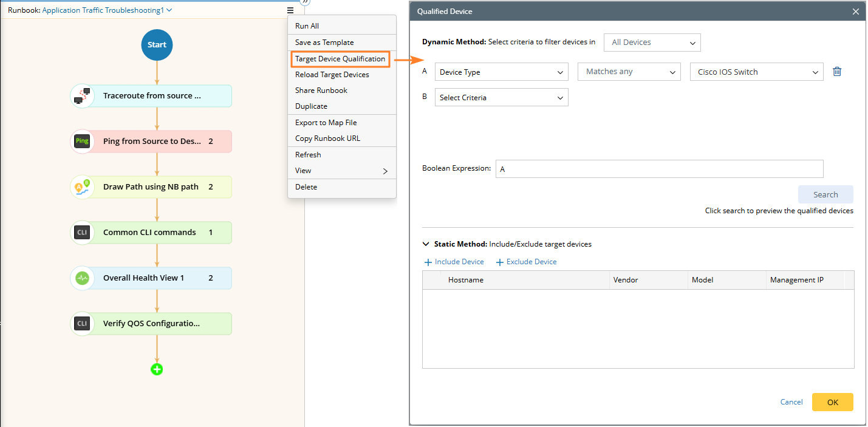The width and height of the screenshot is (868, 427).
Task: Click the Overall Health View icon
Action: coord(82,278)
